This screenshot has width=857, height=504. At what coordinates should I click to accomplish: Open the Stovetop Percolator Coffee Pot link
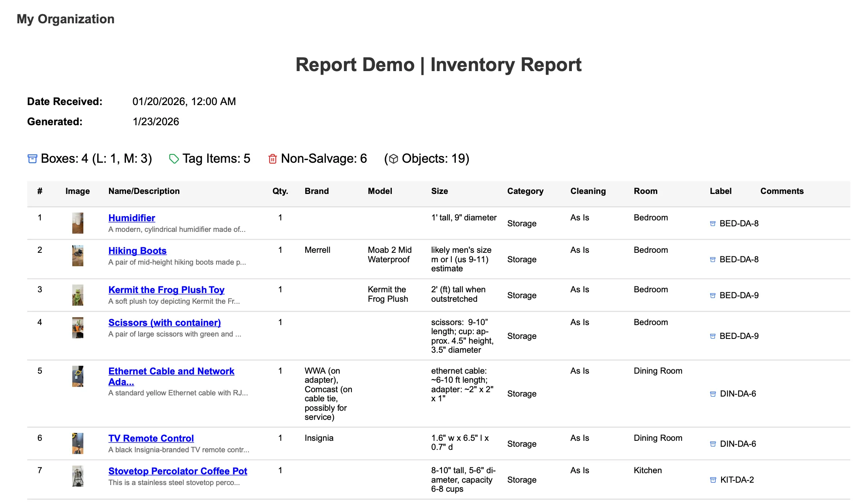pos(178,471)
